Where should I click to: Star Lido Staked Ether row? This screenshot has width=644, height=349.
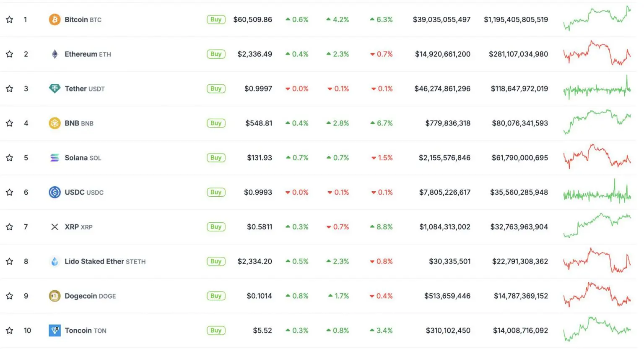[x=9, y=261]
